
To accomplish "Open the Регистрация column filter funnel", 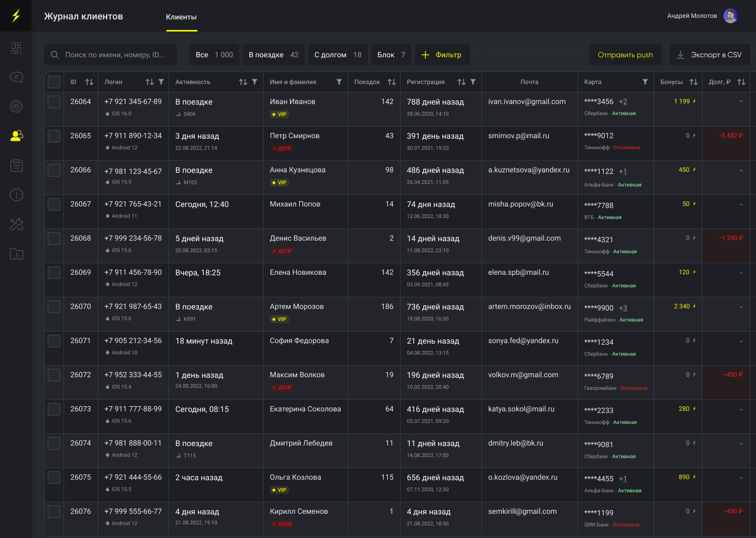I will point(473,82).
